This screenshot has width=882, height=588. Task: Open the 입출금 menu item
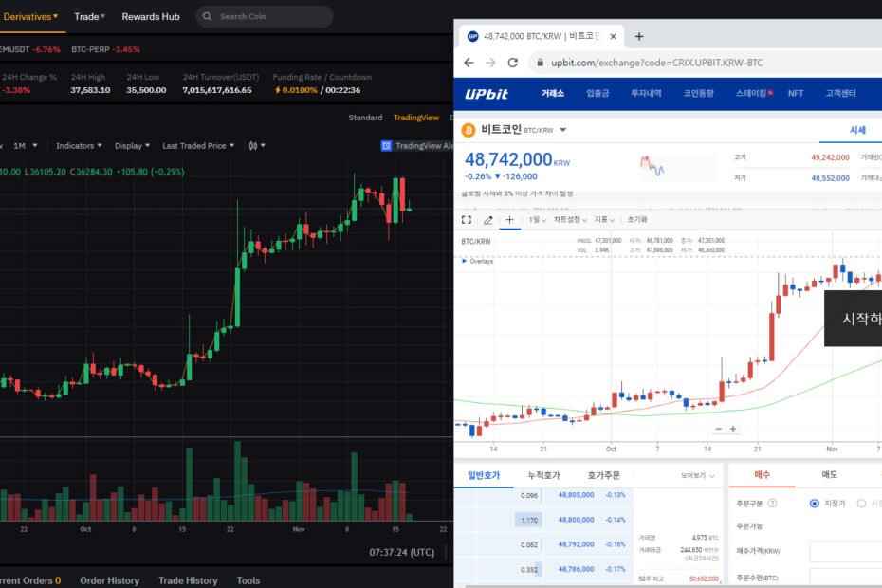point(597,93)
